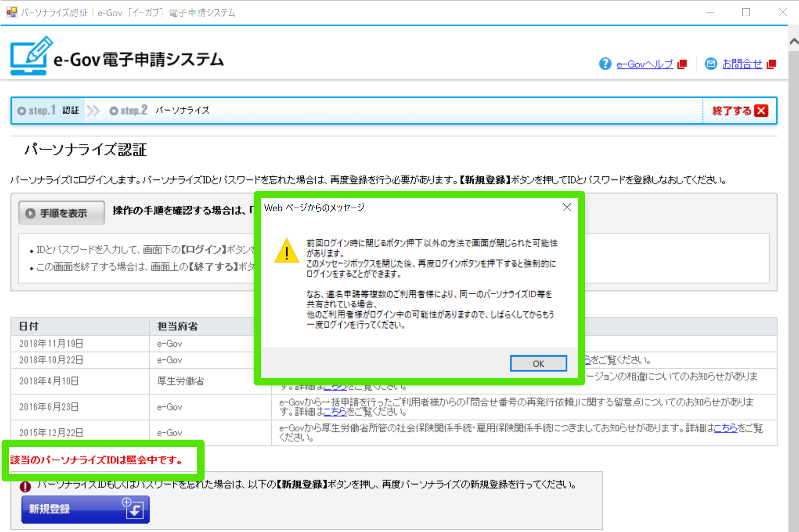The width and height of the screenshot is (799, 532).
Task: Click the red external-window icon beside お問合せ
Action: 771,64
